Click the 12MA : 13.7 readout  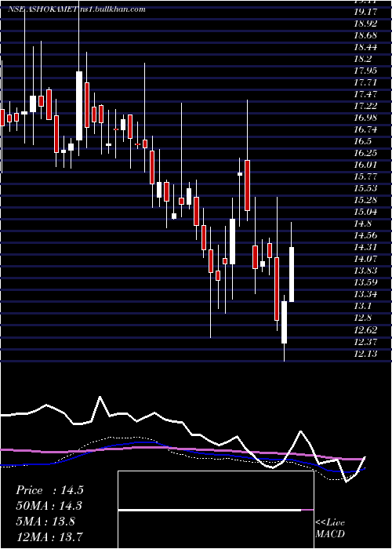click(x=49, y=536)
